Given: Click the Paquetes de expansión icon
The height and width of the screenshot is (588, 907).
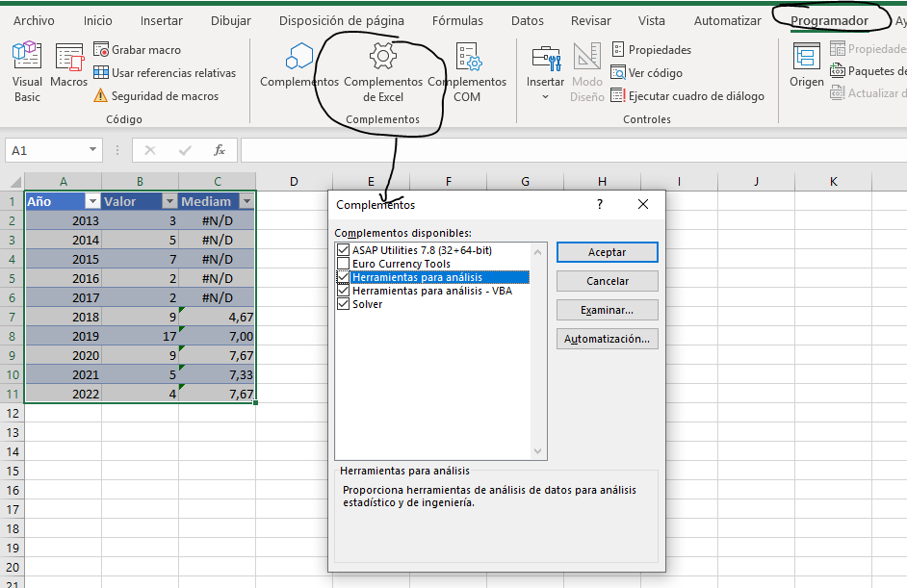Looking at the screenshot, I should coord(837,70).
